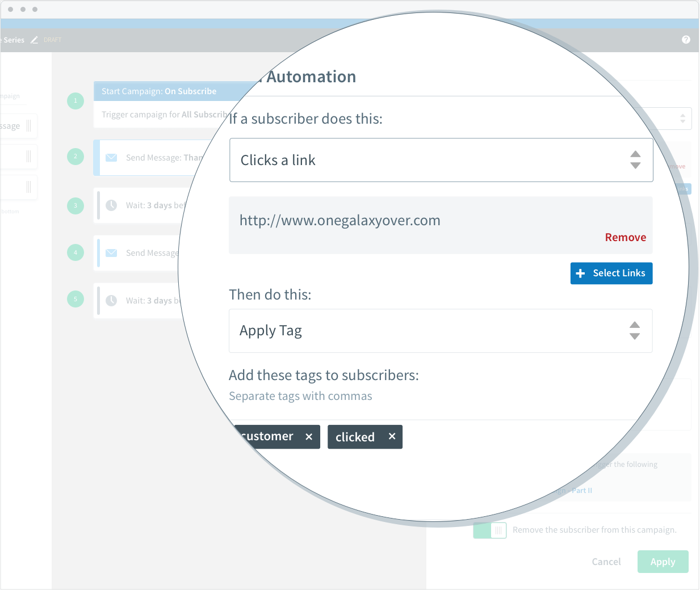Click the clock icon on step 5
This screenshot has width=700, height=590.
[x=111, y=301]
